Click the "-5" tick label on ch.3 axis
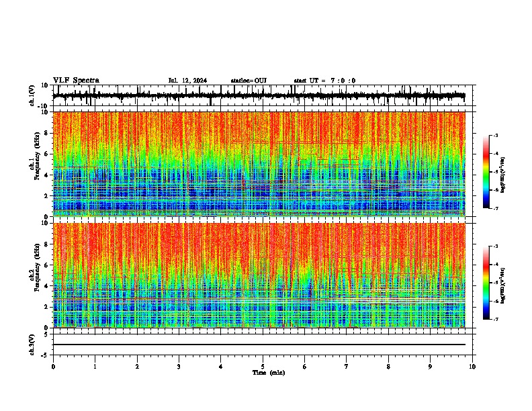The width and height of the screenshot is (532, 411). tap(46, 355)
